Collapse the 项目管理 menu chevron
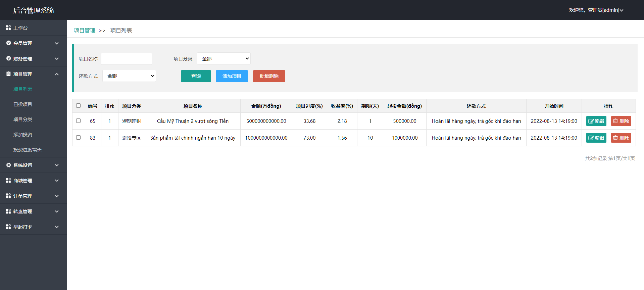The image size is (644, 290). (x=57, y=74)
